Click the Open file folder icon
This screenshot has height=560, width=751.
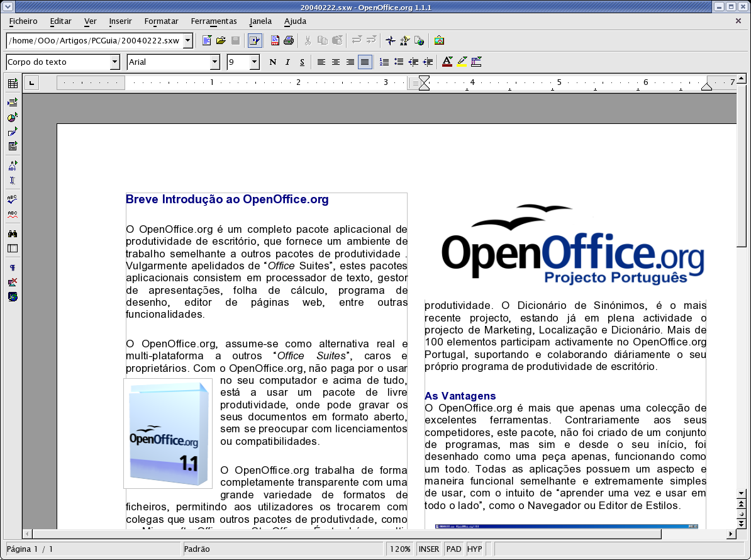221,41
